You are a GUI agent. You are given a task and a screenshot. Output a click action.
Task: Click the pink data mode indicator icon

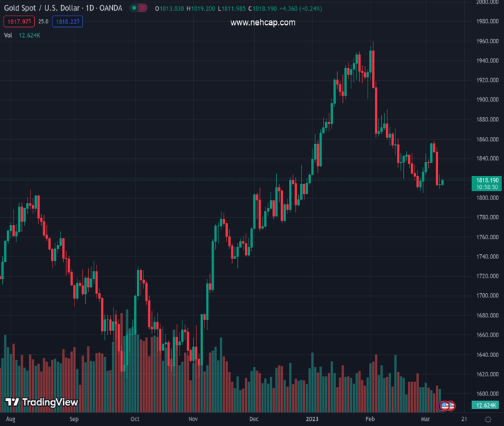pyautogui.click(x=143, y=9)
